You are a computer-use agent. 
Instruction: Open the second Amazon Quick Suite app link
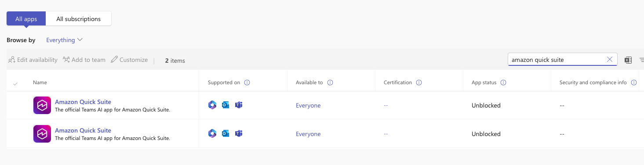(83, 130)
